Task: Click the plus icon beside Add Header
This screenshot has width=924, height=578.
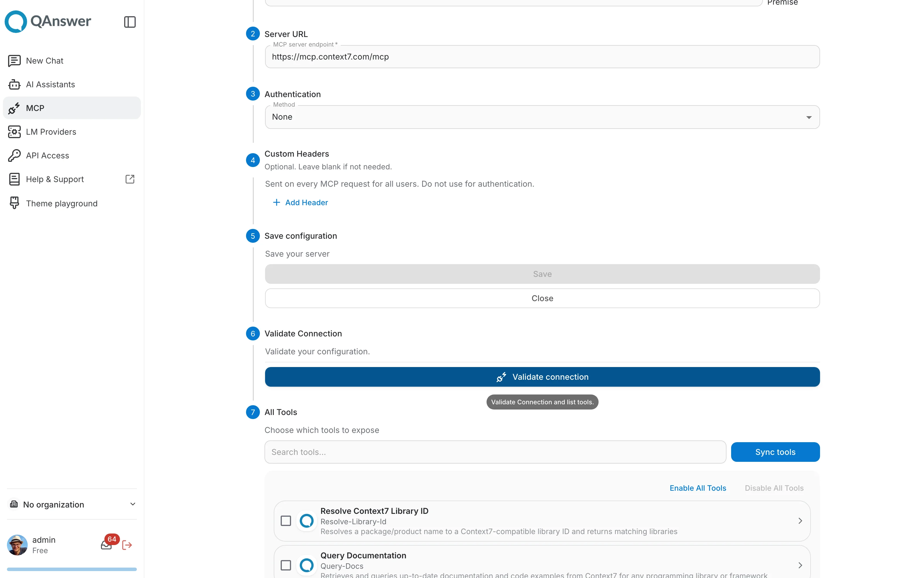Action: [x=276, y=202]
